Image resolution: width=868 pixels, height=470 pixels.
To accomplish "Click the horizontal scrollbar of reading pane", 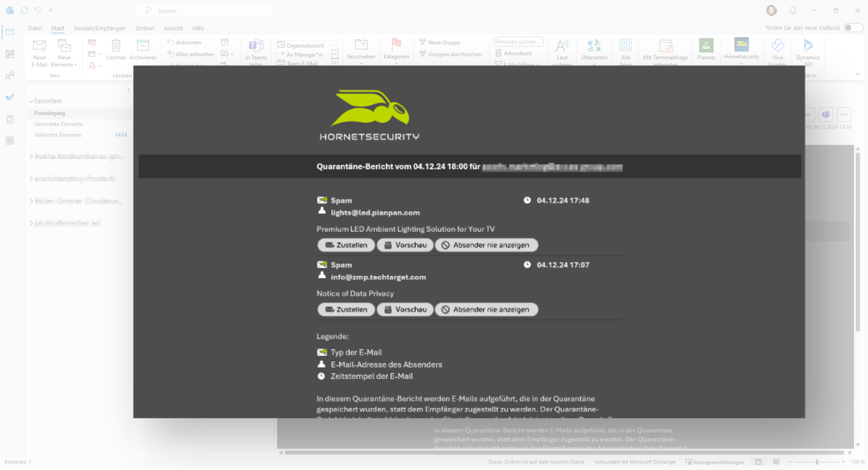I will [564, 452].
